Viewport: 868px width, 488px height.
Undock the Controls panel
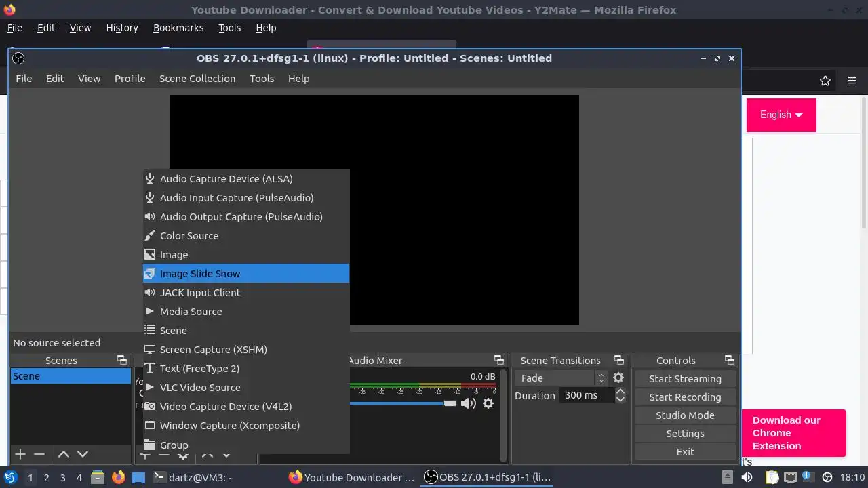[730, 361]
